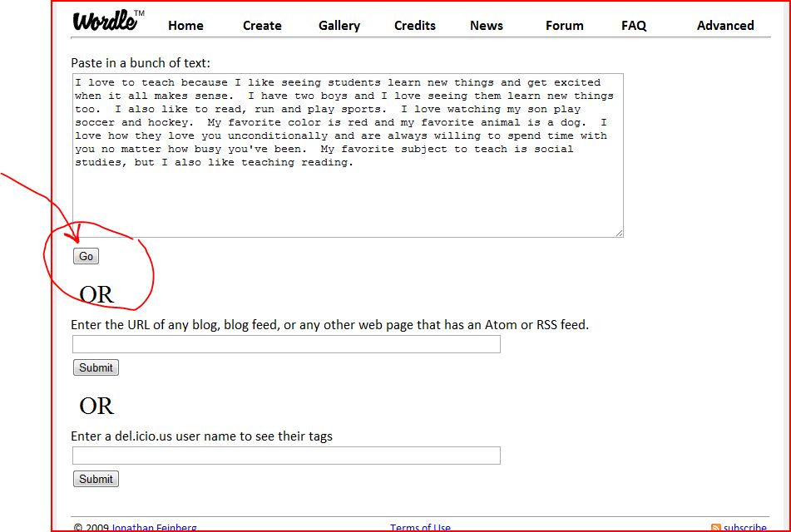Open Jonathan Feinberg link in footer
This screenshot has width=791, height=532.
coord(154,528)
